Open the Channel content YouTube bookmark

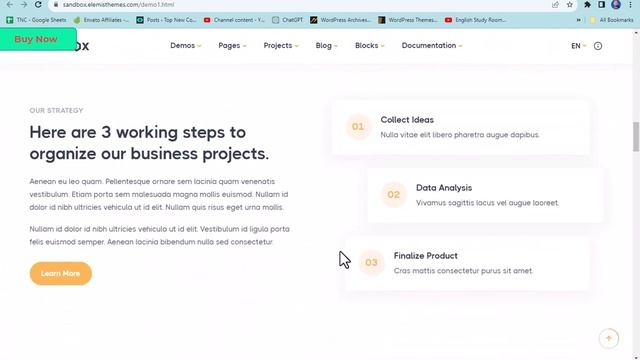click(x=234, y=20)
